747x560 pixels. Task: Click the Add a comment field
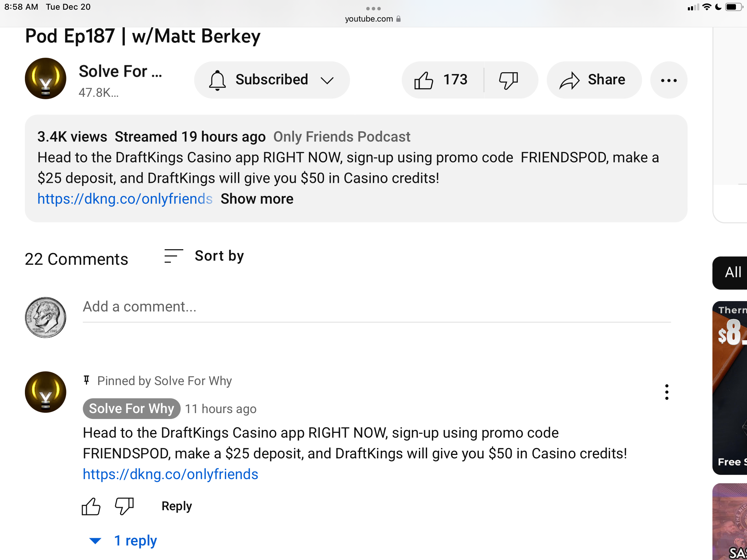pyautogui.click(x=377, y=307)
